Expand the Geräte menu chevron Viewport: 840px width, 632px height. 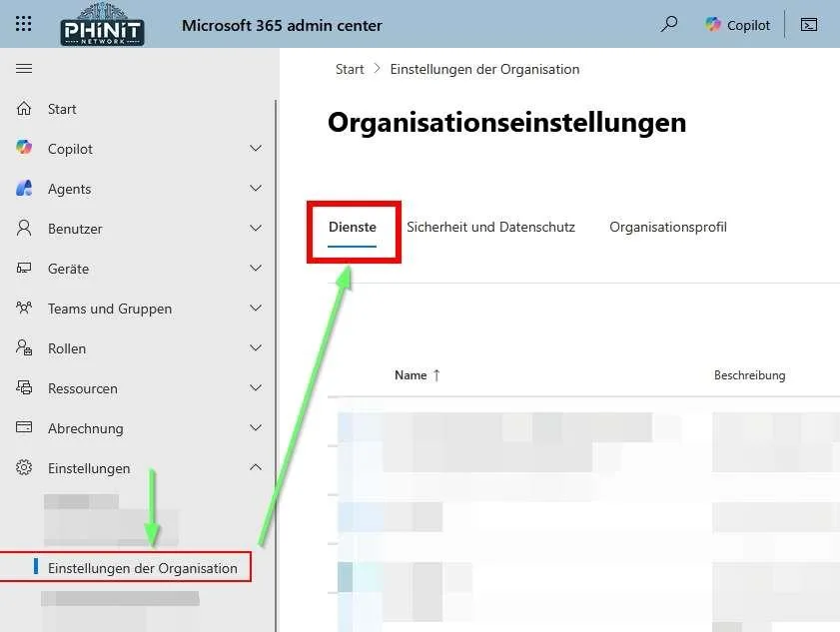[x=256, y=269]
